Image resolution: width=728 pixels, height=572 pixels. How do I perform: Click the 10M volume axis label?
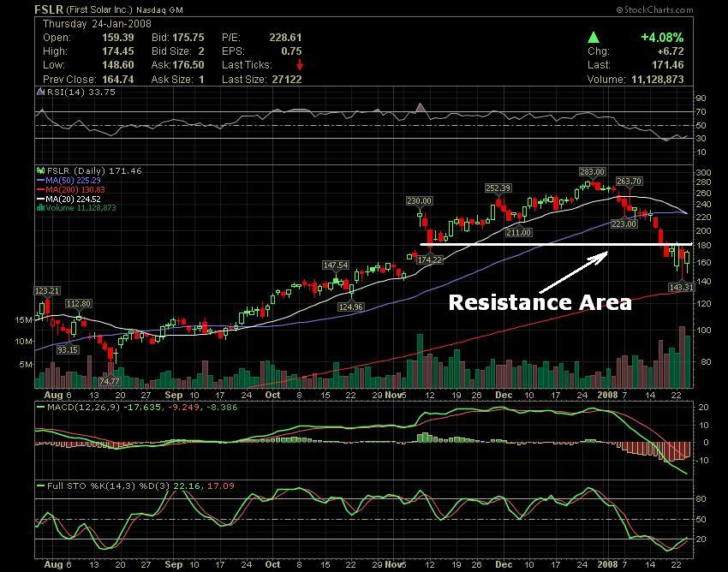(x=23, y=342)
